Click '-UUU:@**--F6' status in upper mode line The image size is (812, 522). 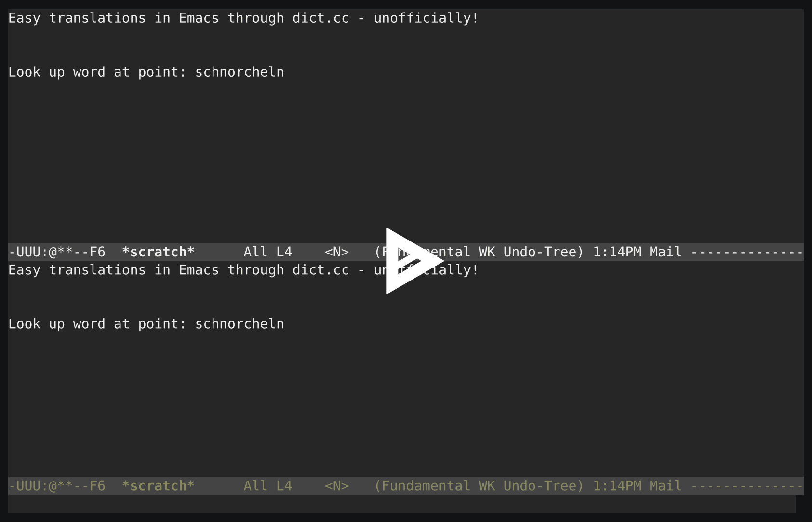point(57,252)
